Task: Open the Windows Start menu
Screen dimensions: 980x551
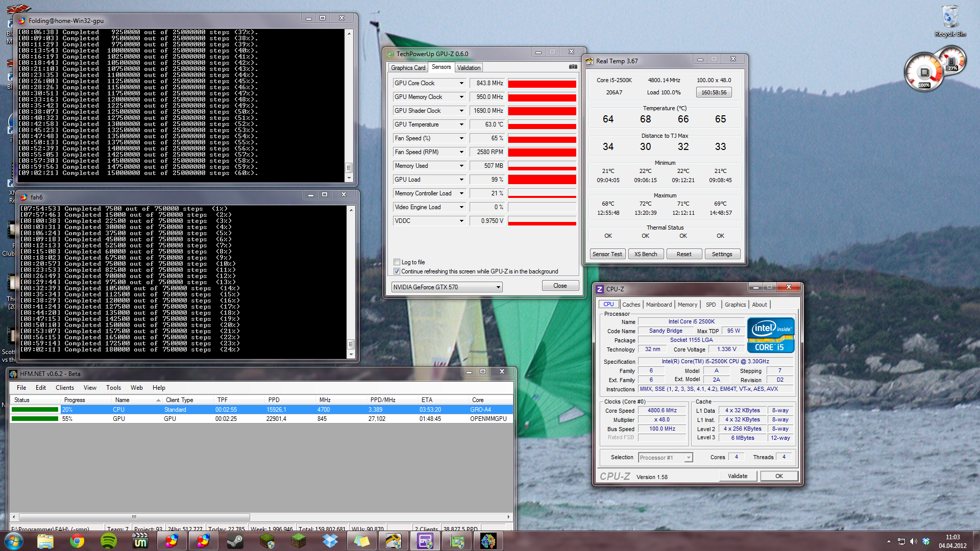Action: tap(13, 541)
